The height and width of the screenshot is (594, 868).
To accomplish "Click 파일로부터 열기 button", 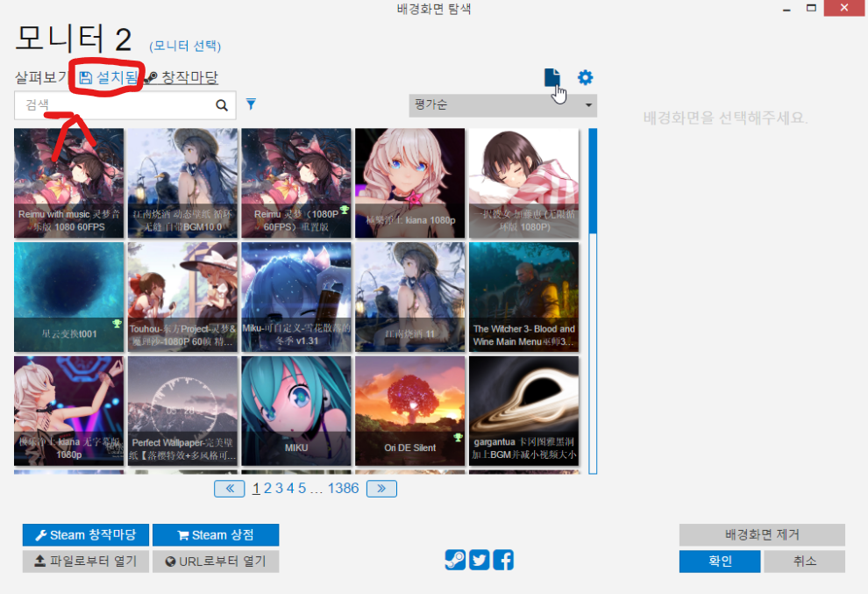I will (x=86, y=562).
